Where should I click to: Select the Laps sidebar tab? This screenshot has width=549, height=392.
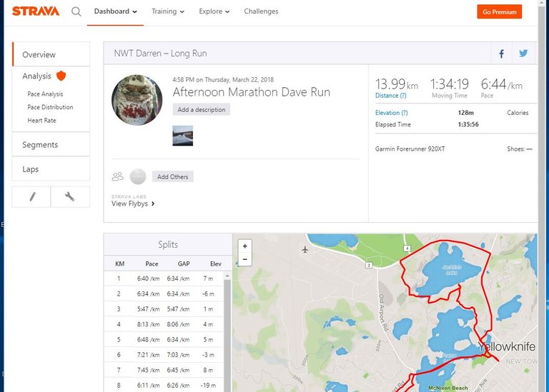pos(51,169)
